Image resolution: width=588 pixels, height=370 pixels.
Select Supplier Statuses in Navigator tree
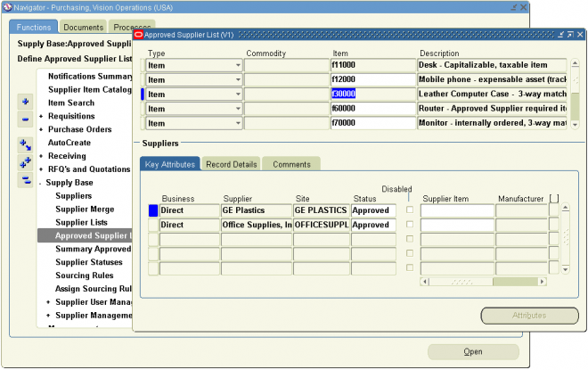click(x=89, y=262)
